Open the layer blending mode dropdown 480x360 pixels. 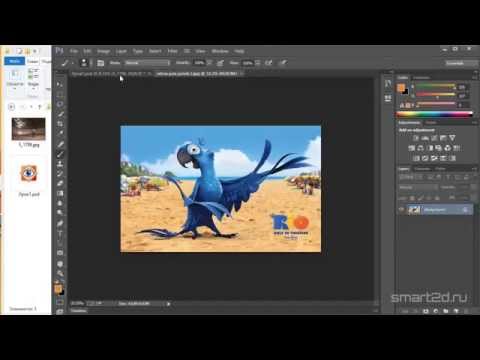(418, 187)
